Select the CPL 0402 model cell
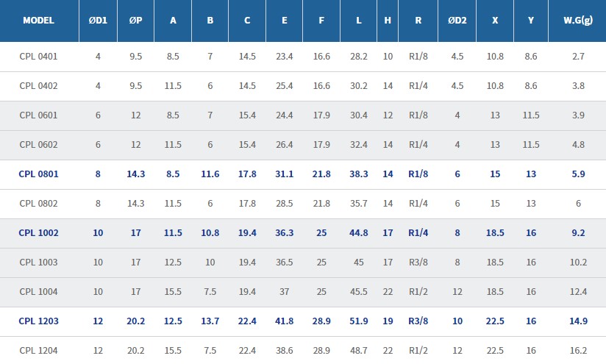Viewport: 606px width, 364px height. tap(38, 86)
